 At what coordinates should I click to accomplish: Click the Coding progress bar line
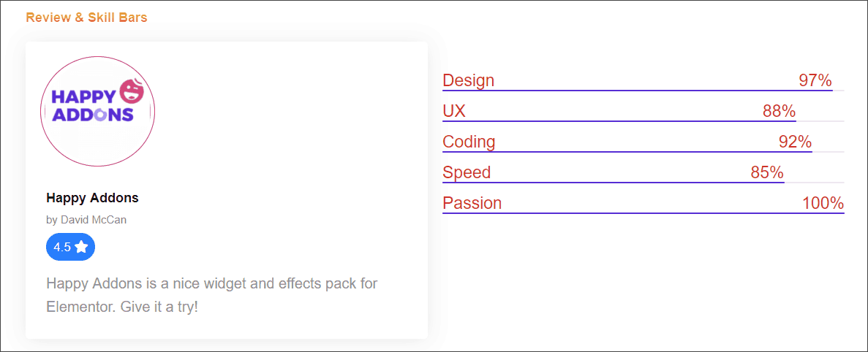[644, 151]
